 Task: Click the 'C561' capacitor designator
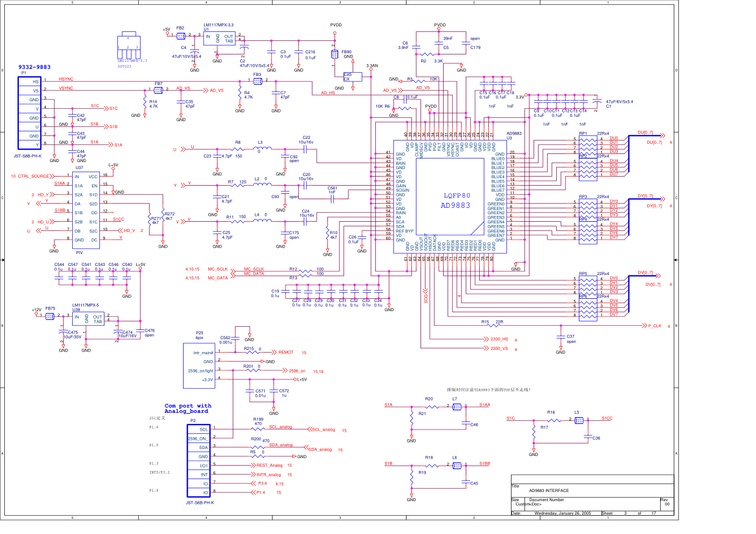click(332, 188)
